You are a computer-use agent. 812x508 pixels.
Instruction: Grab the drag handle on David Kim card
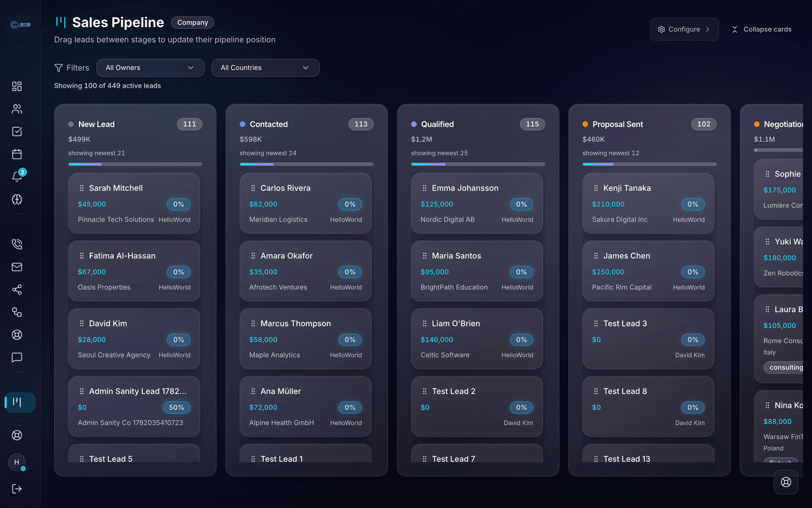click(x=82, y=324)
